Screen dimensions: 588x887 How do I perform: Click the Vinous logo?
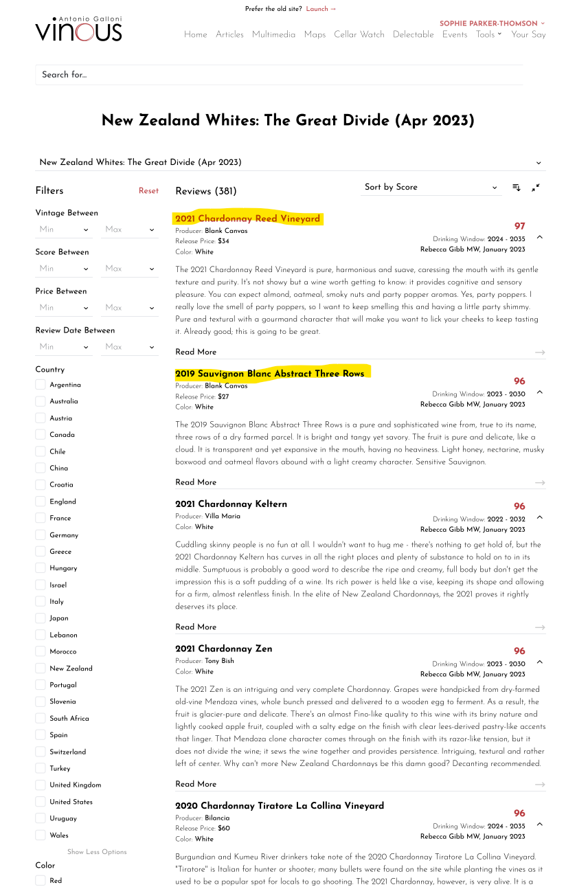tap(78, 29)
